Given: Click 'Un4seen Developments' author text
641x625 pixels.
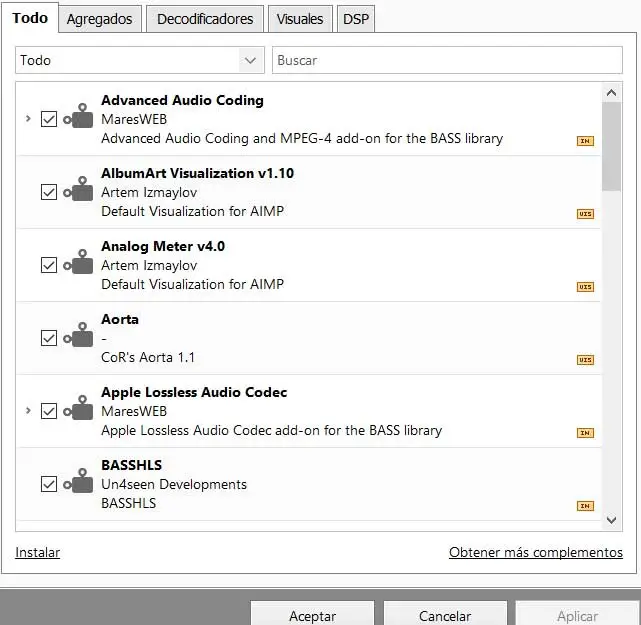Looking at the screenshot, I should 174,484.
